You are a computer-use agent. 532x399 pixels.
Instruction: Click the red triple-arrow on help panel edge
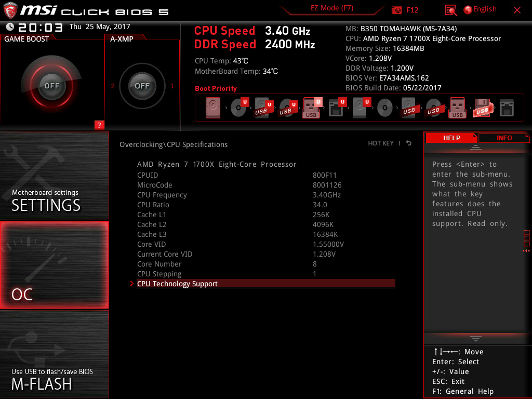click(x=526, y=251)
